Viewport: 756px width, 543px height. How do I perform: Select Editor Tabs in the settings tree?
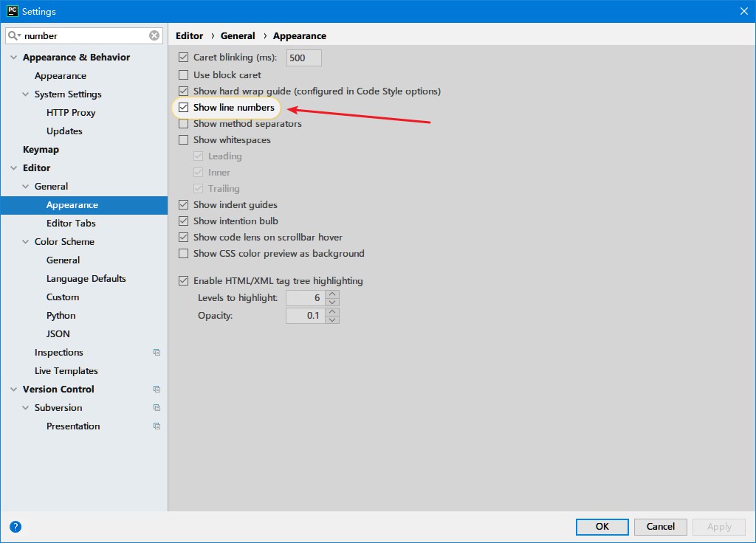coord(71,224)
